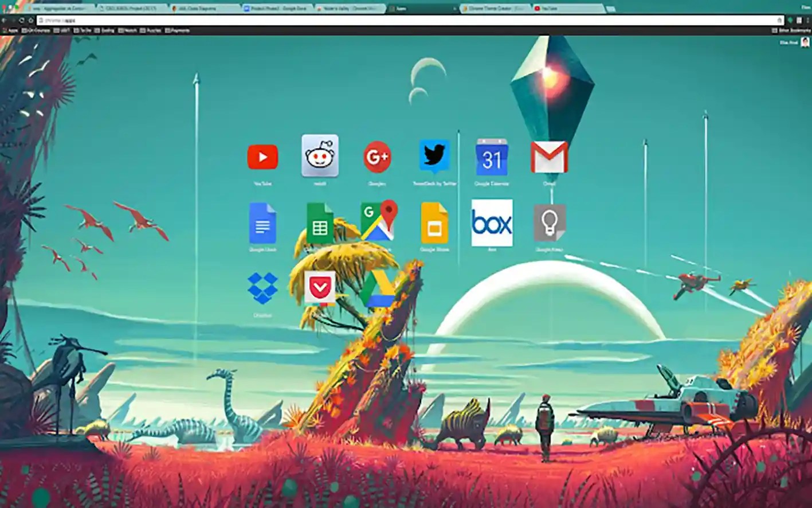Launch the Dropbox app
The image size is (812, 508).
[263, 288]
